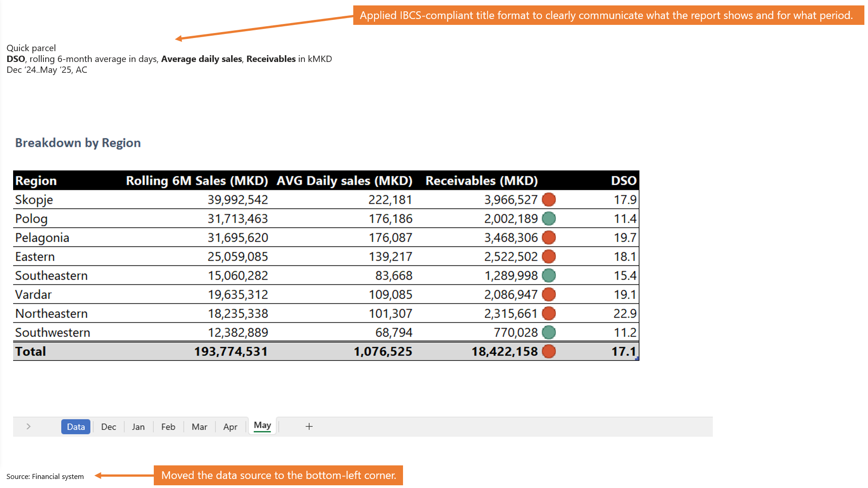Select the Region column header cell
The height and width of the screenshot is (488, 868).
pos(36,180)
